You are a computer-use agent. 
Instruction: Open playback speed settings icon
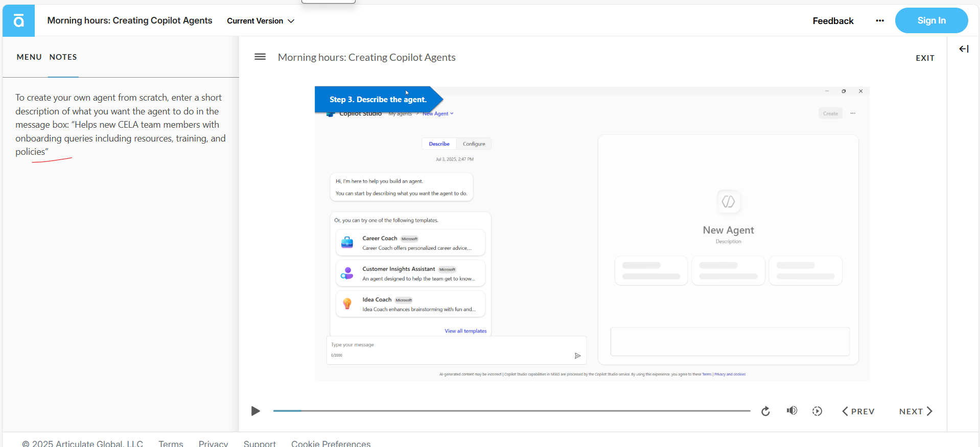[817, 411]
